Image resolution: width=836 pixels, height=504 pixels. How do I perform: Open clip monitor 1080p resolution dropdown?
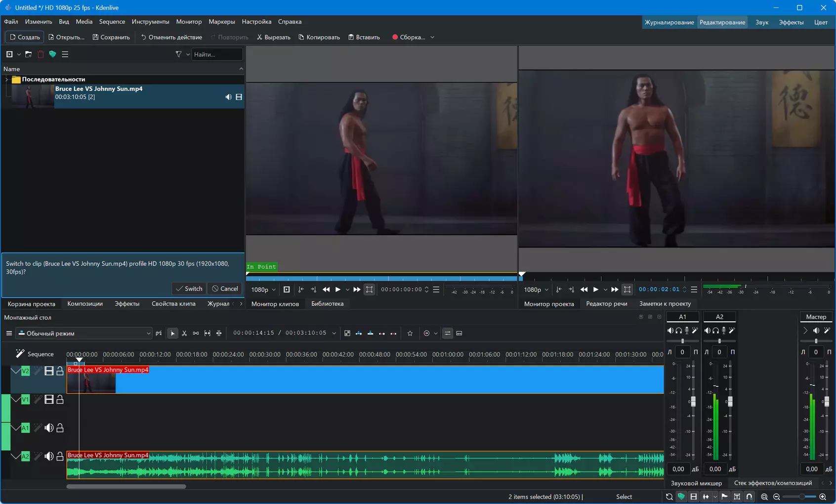[263, 290]
